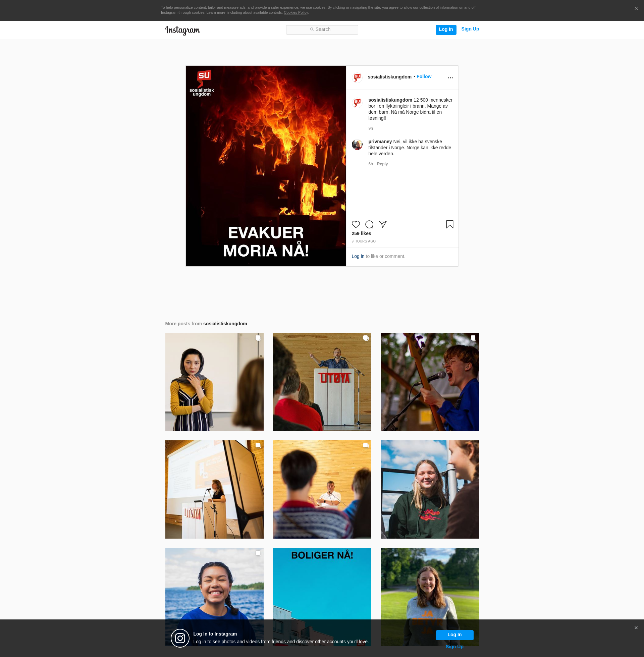This screenshot has width=644, height=657.
Task: Click 259 likes count
Action: [361, 234]
